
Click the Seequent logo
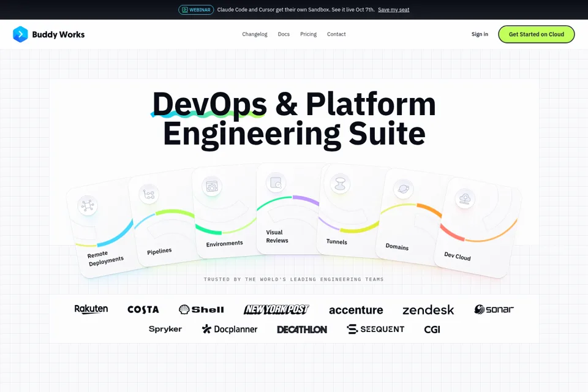coord(375,329)
